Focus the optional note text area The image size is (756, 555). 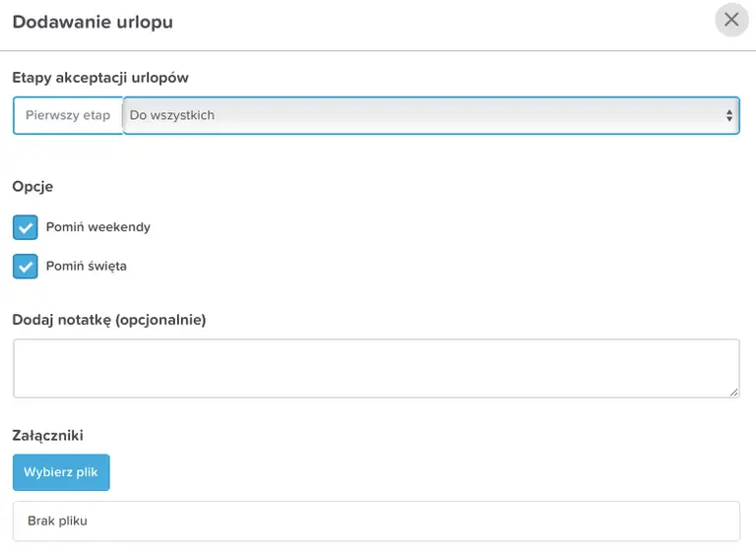click(376, 368)
